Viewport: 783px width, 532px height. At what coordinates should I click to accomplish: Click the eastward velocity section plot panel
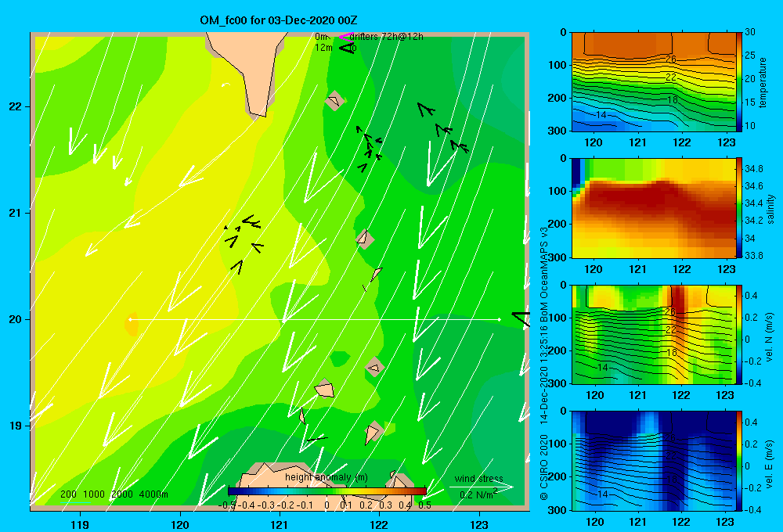click(x=654, y=461)
